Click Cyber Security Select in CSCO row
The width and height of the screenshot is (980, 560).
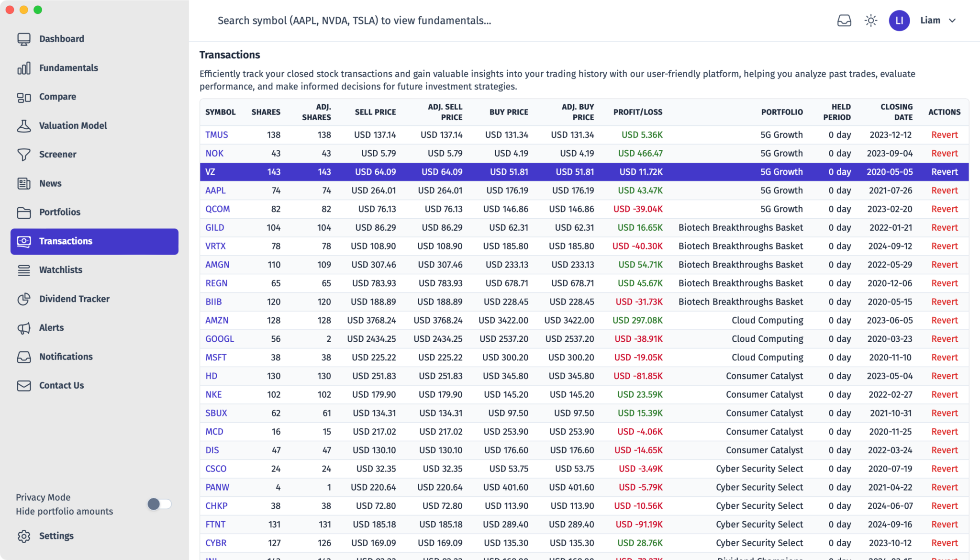point(759,469)
